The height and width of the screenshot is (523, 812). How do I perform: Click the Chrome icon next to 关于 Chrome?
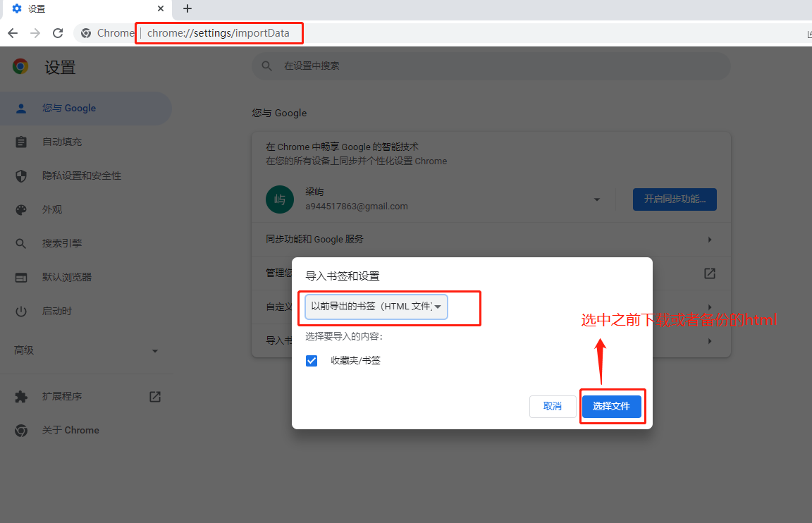tap(21, 430)
